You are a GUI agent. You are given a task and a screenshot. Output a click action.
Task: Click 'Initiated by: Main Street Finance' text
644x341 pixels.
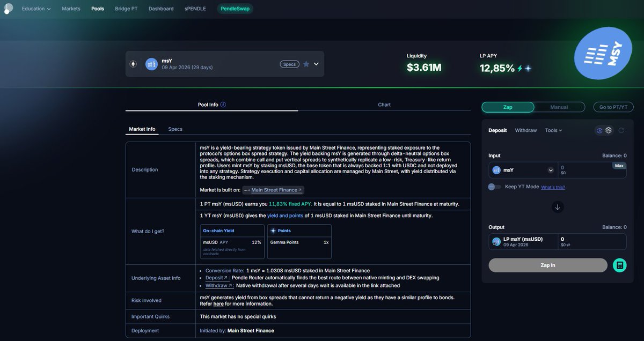(237, 331)
